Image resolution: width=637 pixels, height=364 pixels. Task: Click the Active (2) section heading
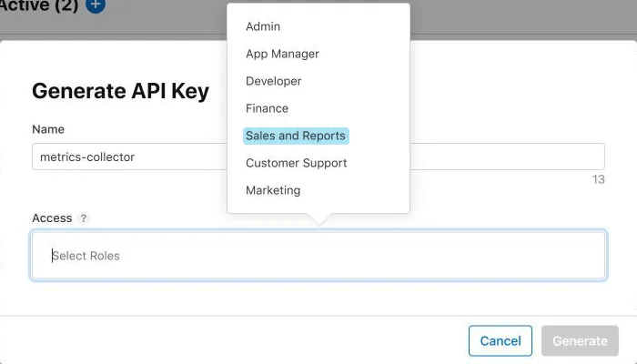coord(39,5)
